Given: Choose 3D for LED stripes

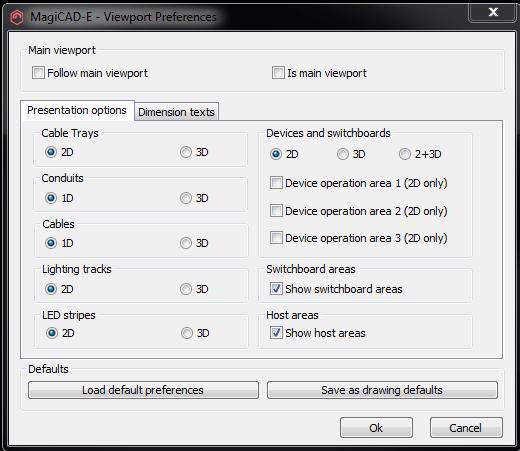Looking at the screenshot, I should [187, 333].
